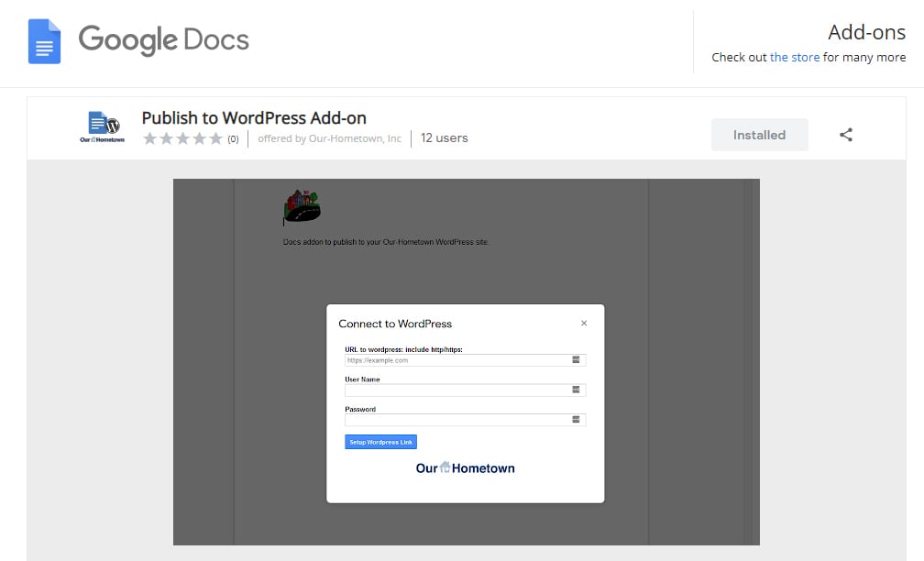Screen dimensions: 924x561
Task: Click the autofill icon in URL field
Action: (577, 359)
